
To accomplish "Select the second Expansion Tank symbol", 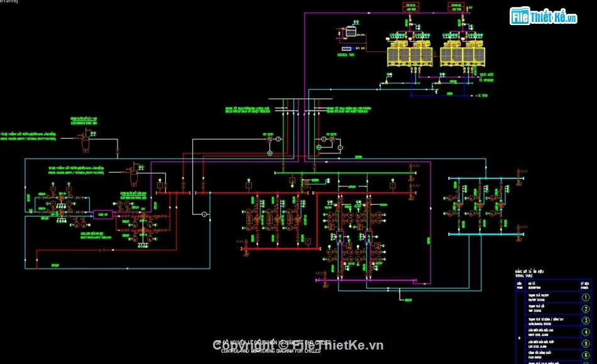I will (x=134, y=176).
